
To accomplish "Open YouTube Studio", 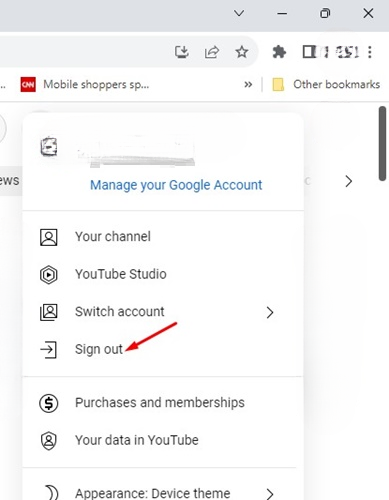I will coord(163,274).
